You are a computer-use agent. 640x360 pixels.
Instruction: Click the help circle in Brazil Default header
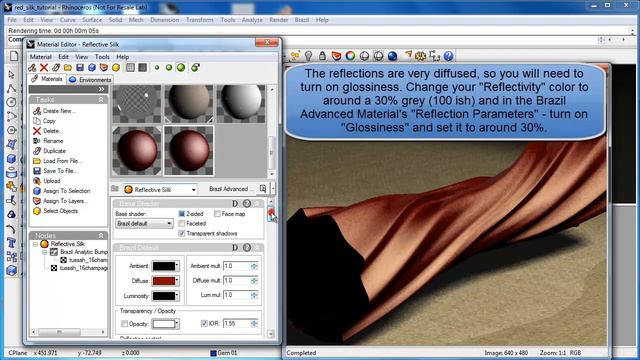coord(247,247)
